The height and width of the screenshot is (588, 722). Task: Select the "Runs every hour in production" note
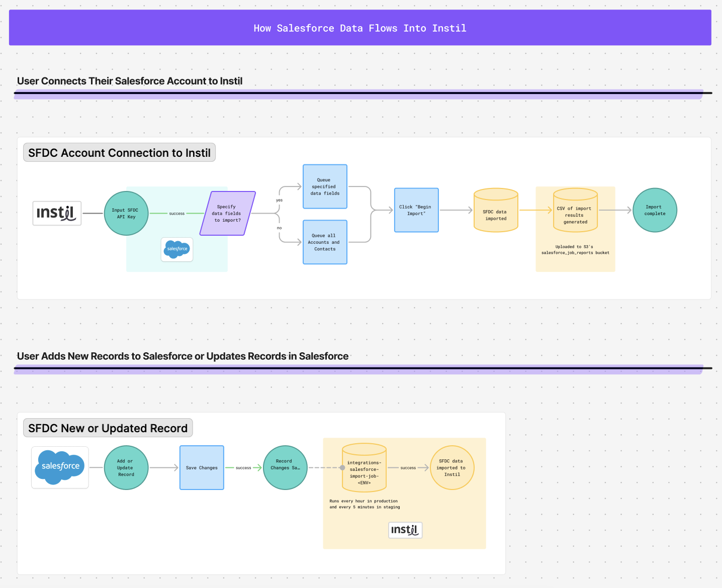365,504
